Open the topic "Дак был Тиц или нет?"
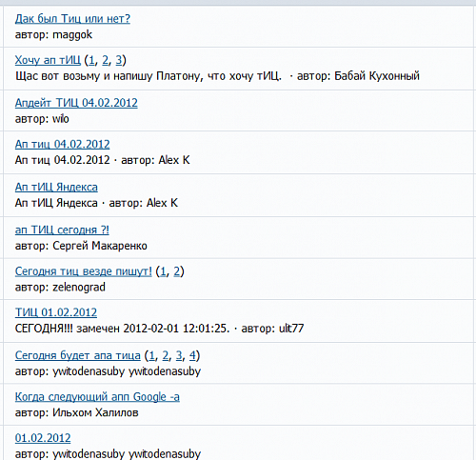Image resolution: width=476 pixels, height=460 pixels. coord(72,19)
